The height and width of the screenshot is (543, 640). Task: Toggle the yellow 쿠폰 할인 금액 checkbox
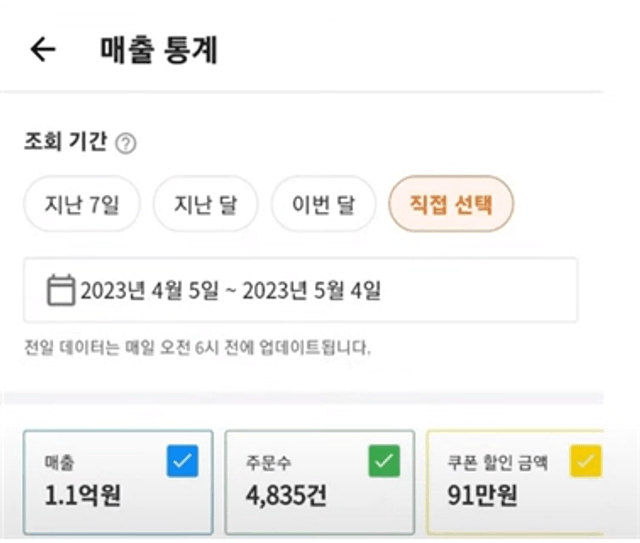point(586,461)
